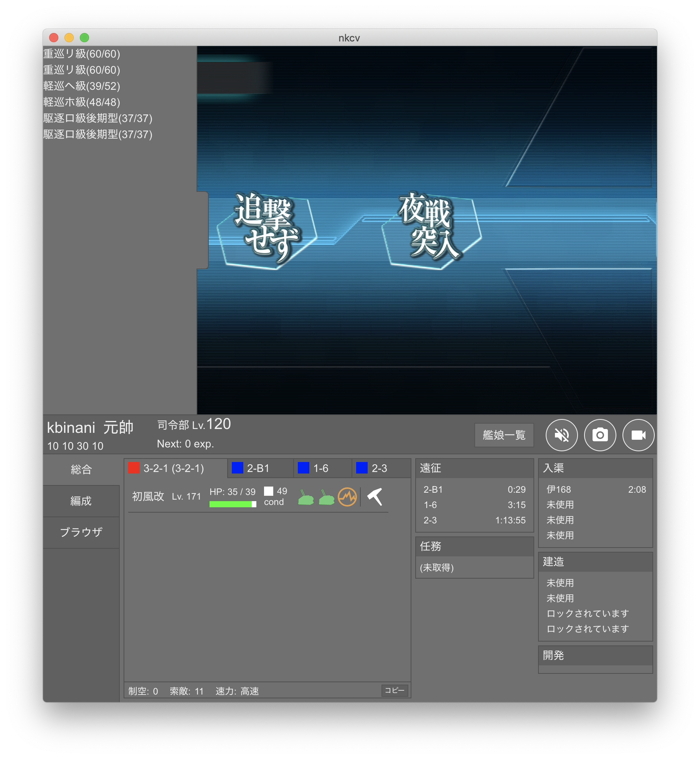Click enemy entry 軽巡ヘ級(39/52)

click(82, 86)
